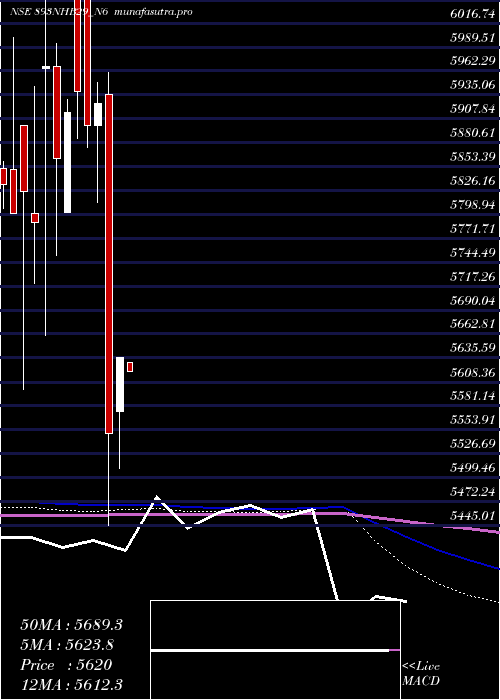Click the 50MA : 5689.3 legend value
The height and width of the screenshot is (700, 500).
pos(71,625)
